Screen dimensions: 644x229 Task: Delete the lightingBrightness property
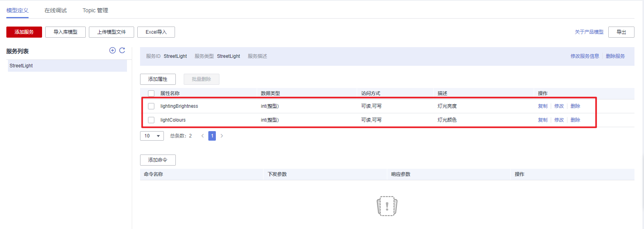point(575,106)
